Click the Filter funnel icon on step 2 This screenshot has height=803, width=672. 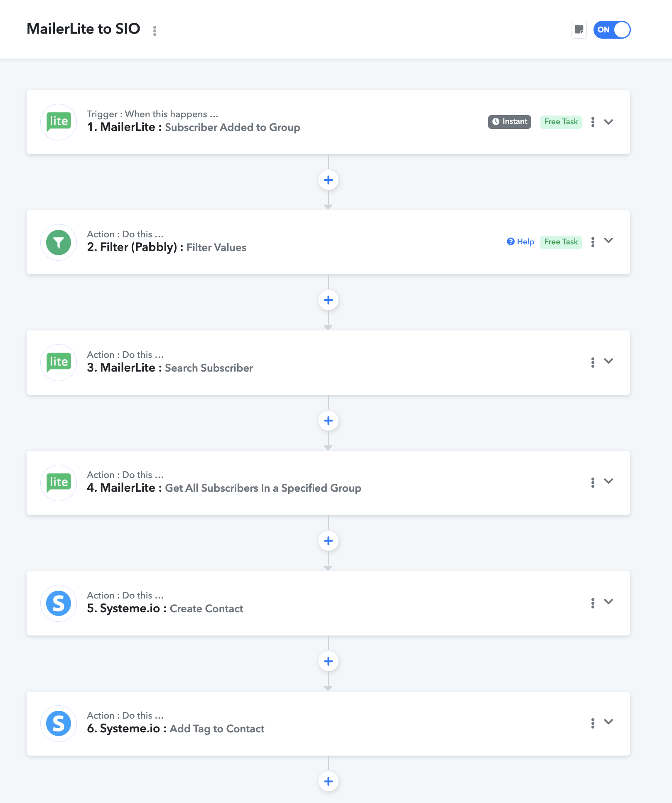tap(59, 242)
